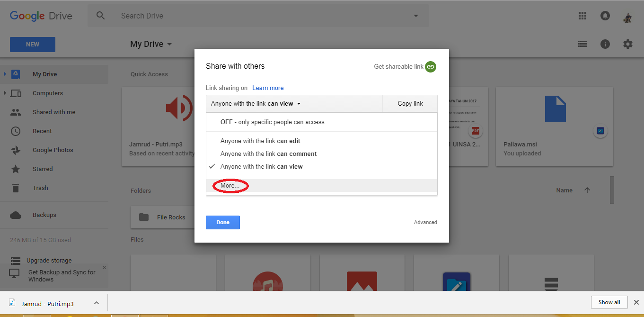Viewport: 644px width, 317px height.
Task: Click the Done button
Action: coord(222,222)
